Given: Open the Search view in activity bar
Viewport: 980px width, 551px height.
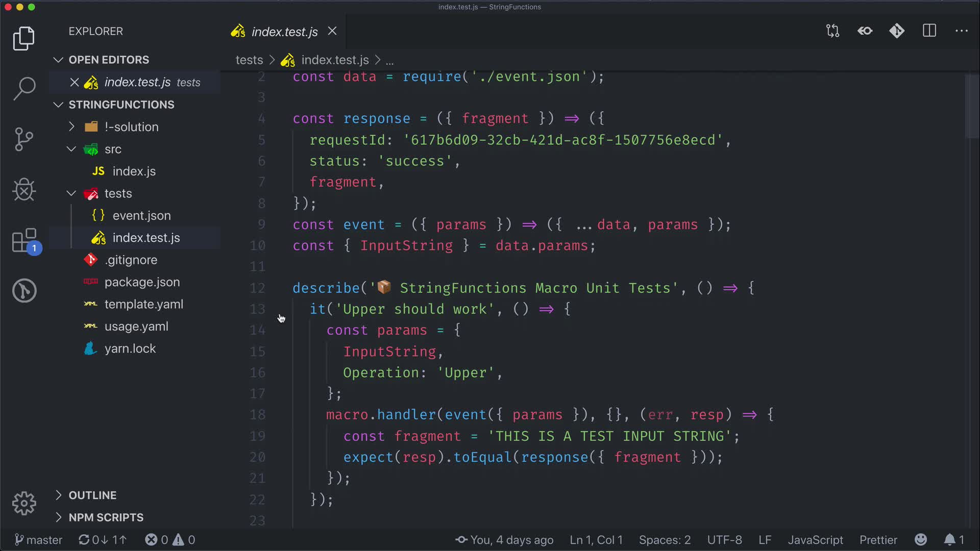Looking at the screenshot, I should tap(24, 89).
